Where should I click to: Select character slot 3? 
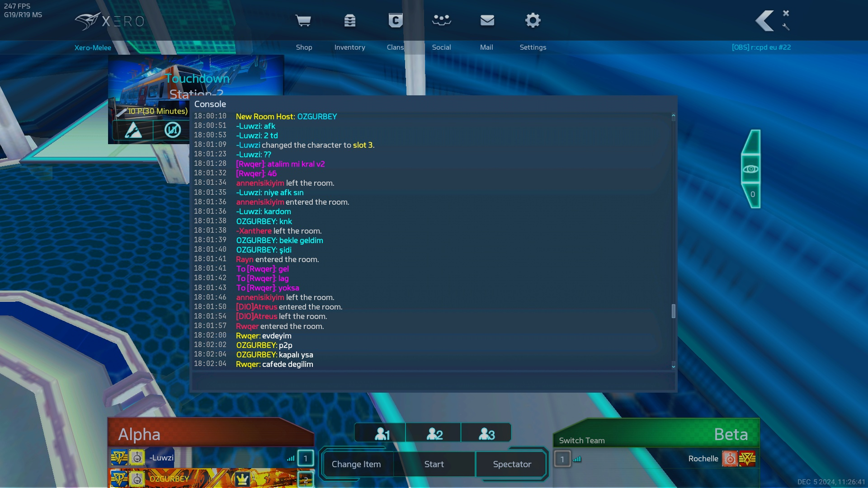click(x=486, y=434)
